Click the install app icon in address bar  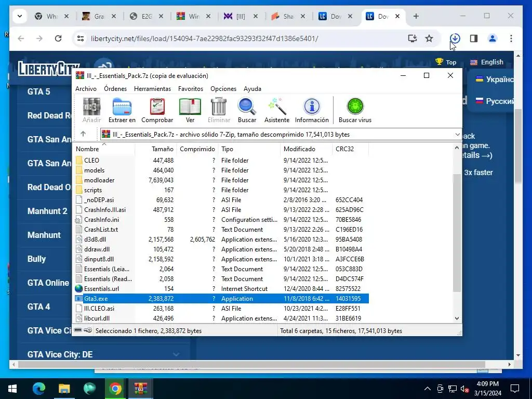pos(412,38)
